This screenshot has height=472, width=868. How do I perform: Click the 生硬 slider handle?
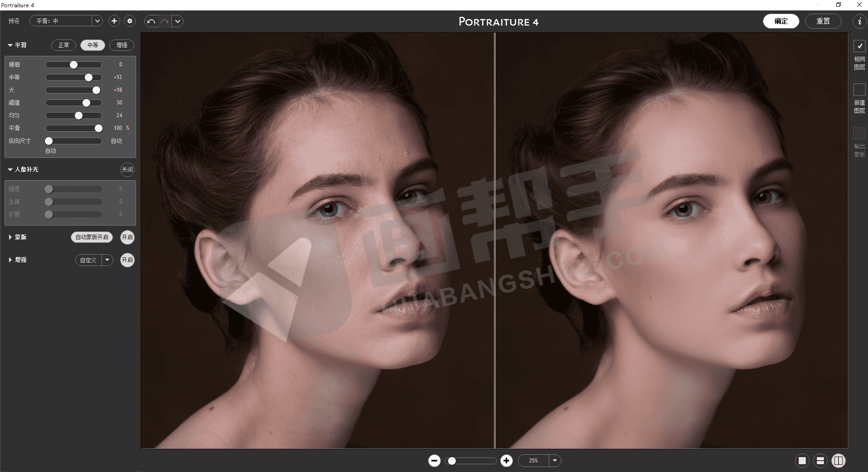[49, 202]
